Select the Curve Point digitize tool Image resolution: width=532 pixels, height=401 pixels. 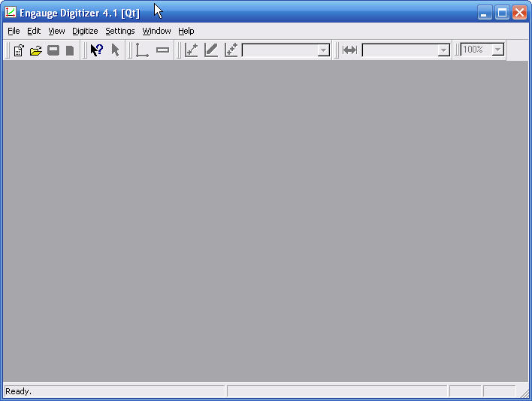tap(192, 50)
